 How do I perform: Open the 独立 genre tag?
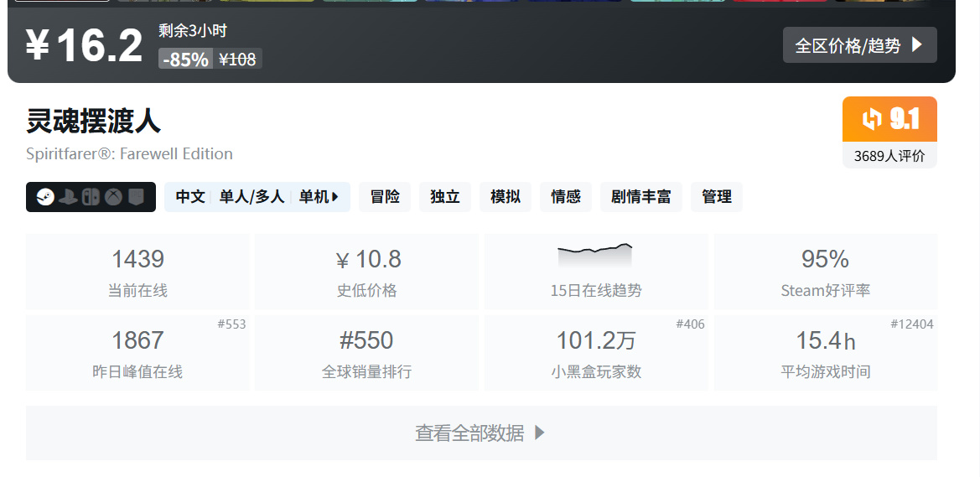[x=445, y=197]
